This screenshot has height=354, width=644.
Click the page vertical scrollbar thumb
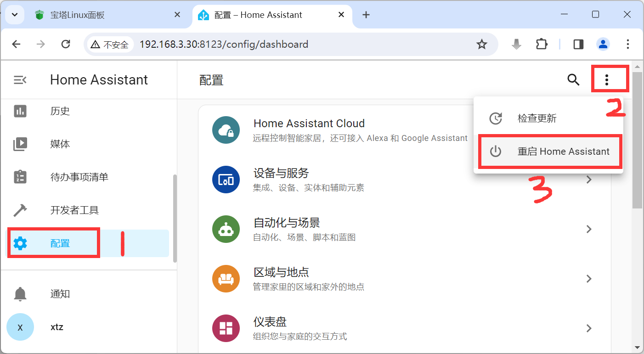[637, 140]
